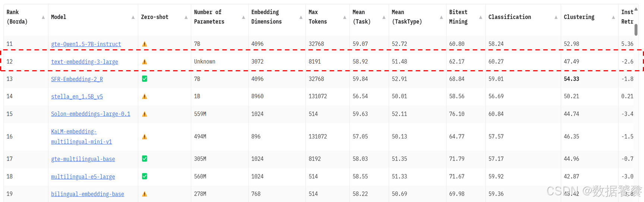Click green zero-shot check for multilingual-e5-large
Viewport: 644px width, 202px height.
point(145,176)
